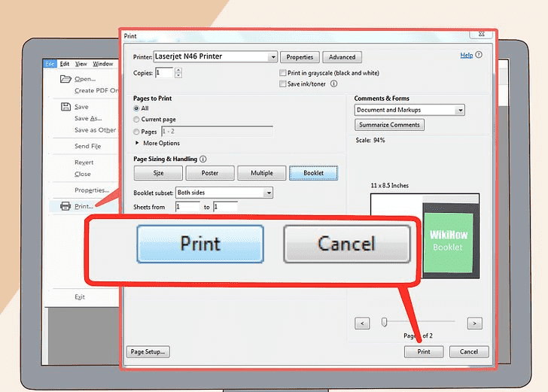Click the Copies number input field
The image size is (548, 392).
[165, 73]
